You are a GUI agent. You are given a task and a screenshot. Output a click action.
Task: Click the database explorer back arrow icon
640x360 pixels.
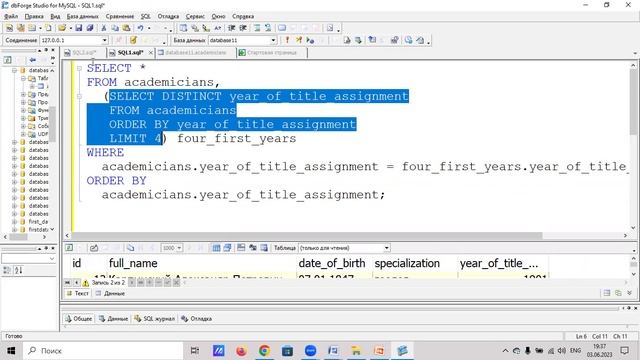pyautogui.click(x=32, y=60)
